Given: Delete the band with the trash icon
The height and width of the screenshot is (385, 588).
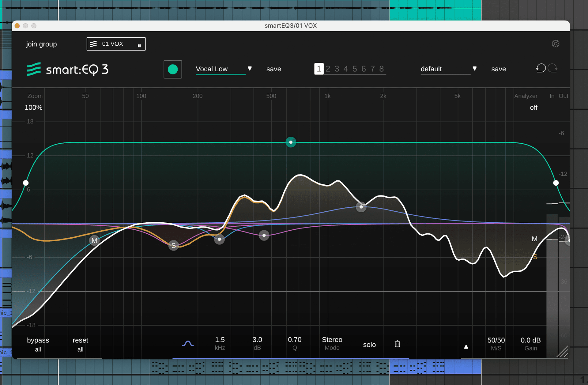Looking at the screenshot, I should (397, 344).
